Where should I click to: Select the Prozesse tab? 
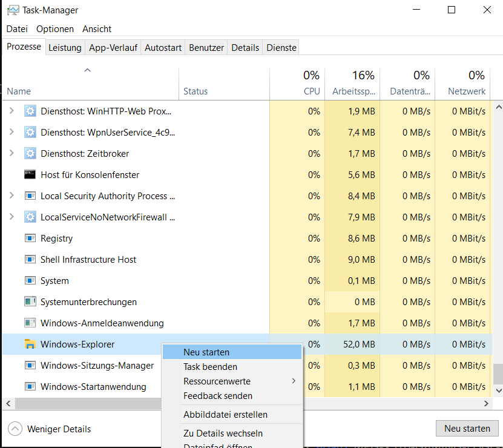click(24, 47)
